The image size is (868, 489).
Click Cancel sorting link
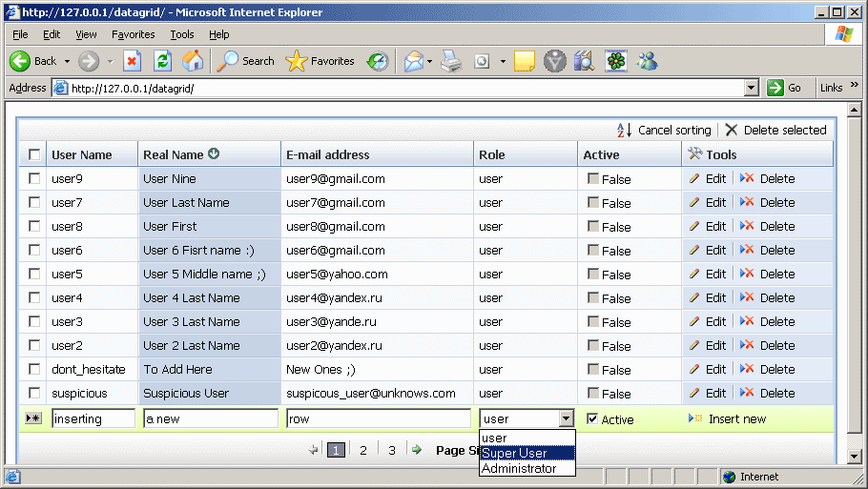pos(664,130)
